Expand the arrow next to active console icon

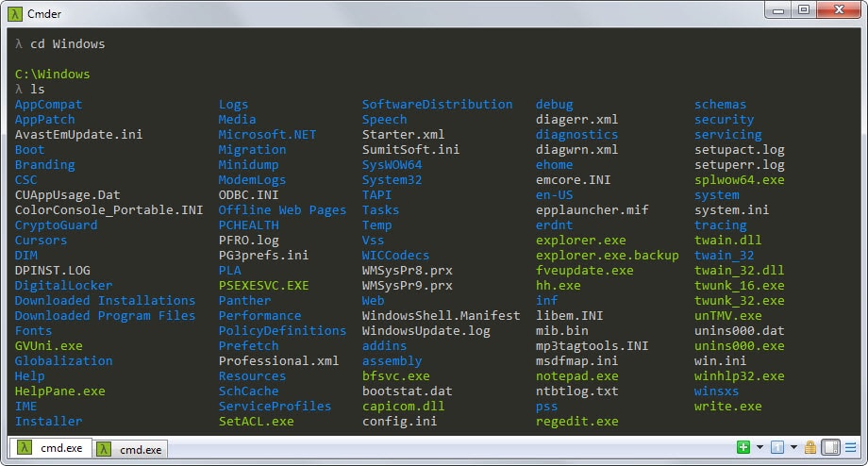pyautogui.click(x=793, y=447)
